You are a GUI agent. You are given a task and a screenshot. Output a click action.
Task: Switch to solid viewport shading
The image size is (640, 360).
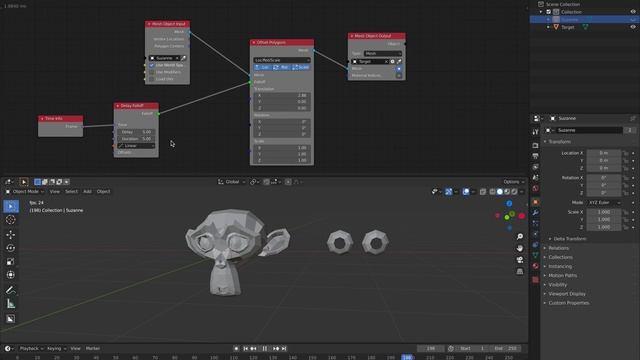coord(500,192)
